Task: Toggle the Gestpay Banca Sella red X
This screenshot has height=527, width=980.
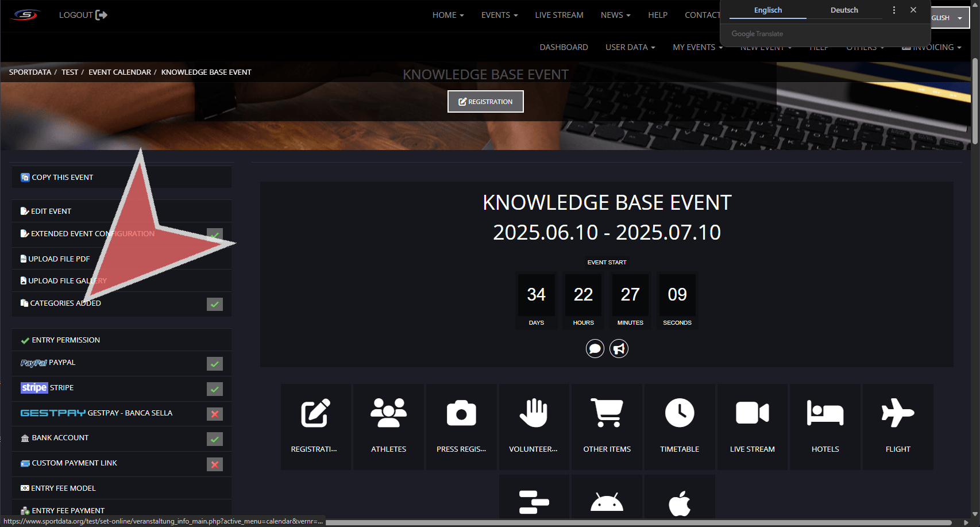Action: click(215, 414)
